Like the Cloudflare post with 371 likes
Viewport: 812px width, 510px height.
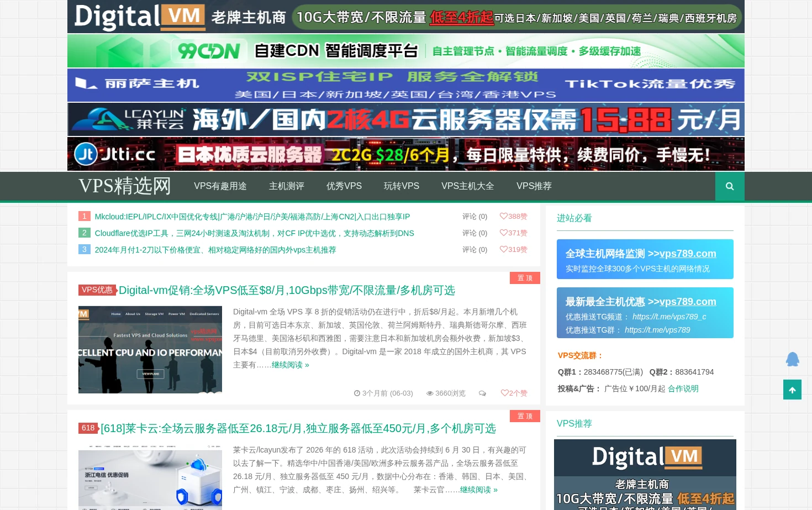click(513, 233)
